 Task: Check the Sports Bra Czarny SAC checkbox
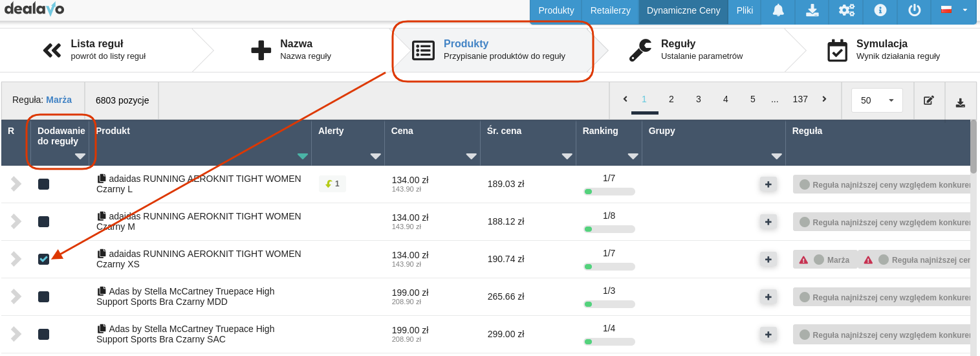(43, 335)
